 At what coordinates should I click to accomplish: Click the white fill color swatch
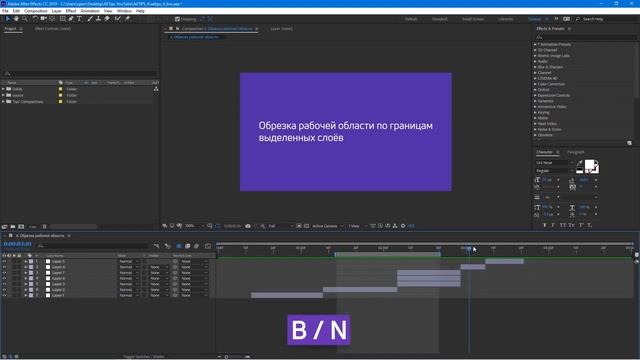point(589,165)
